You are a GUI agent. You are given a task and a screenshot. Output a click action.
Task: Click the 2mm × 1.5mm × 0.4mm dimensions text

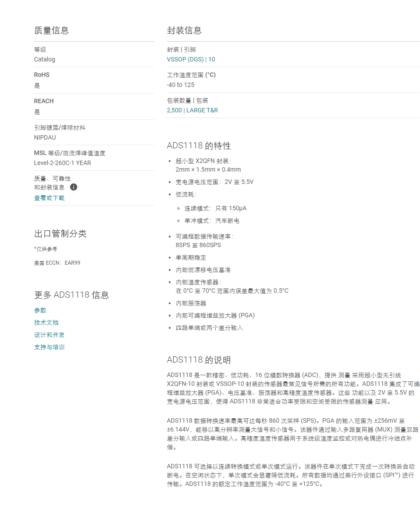tap(208, 169)
